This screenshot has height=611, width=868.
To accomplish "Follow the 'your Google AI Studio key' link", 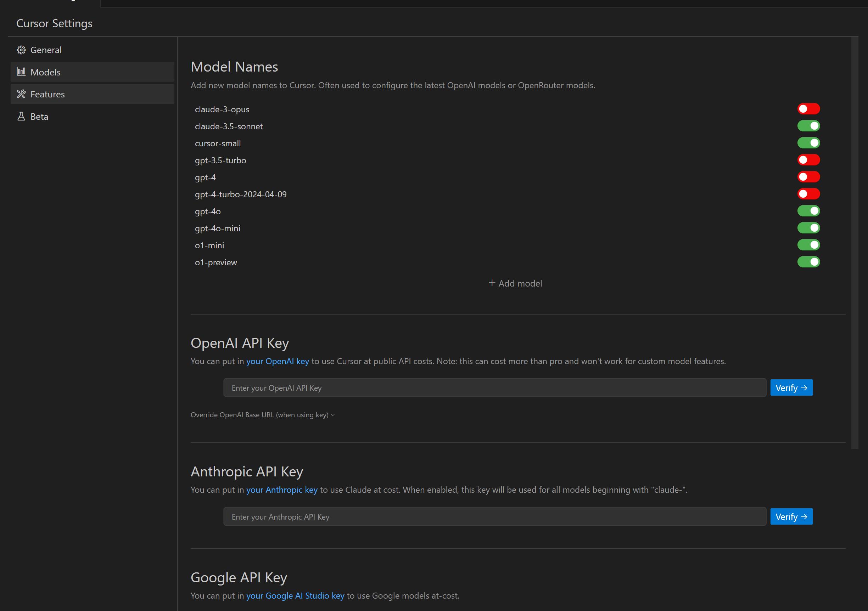I will pyautogui.click(x=295, y=596).
